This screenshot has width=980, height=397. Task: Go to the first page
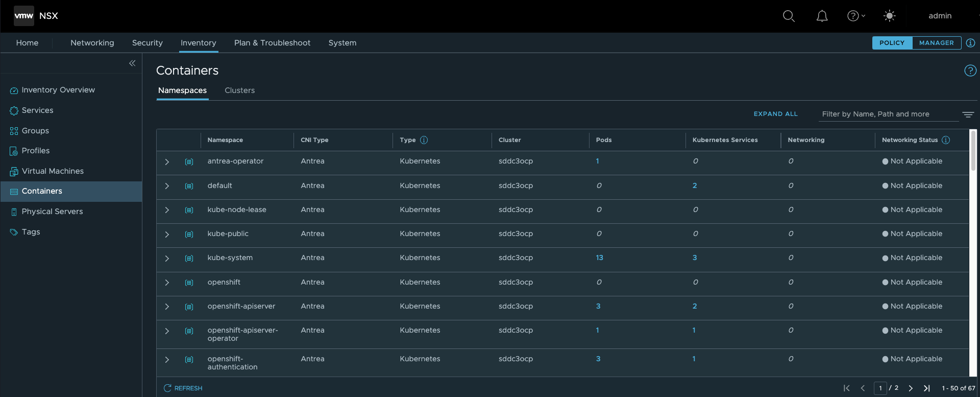coord(846,388)
